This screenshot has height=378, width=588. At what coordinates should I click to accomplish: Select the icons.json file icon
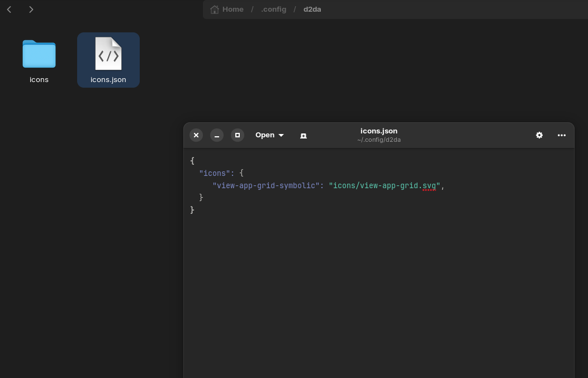click(x=108, y=54)
